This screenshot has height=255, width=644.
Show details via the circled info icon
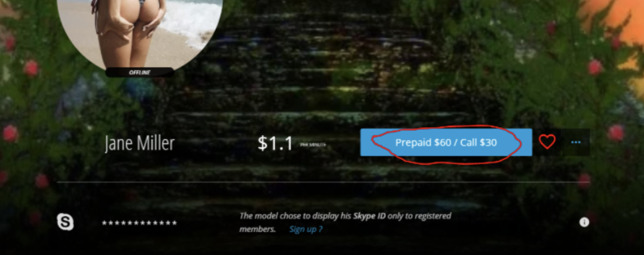[x=584, y=222]
